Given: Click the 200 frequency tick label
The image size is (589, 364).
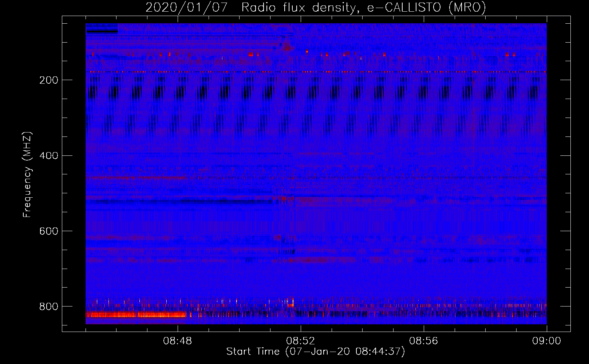Looking at the screenshot, I should [48, 80].
